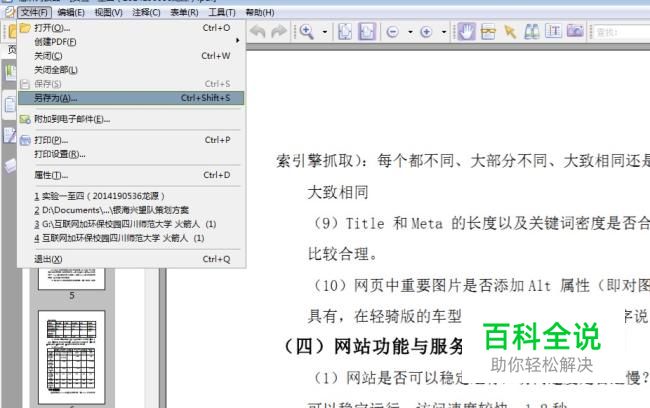Click the fit page icon
Screen dimensions: 650x408
(345, 32)
